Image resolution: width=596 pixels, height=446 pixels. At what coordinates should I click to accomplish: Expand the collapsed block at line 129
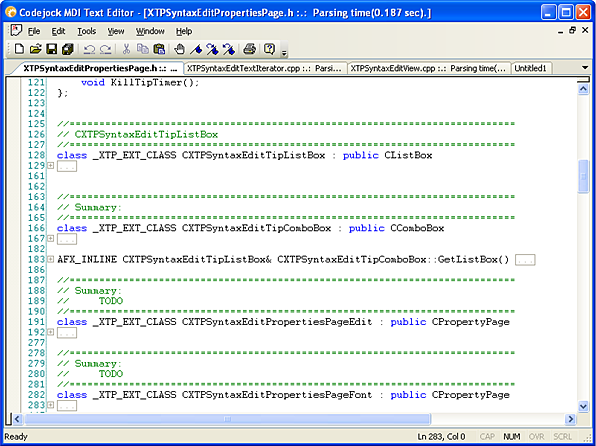[50, 166]
